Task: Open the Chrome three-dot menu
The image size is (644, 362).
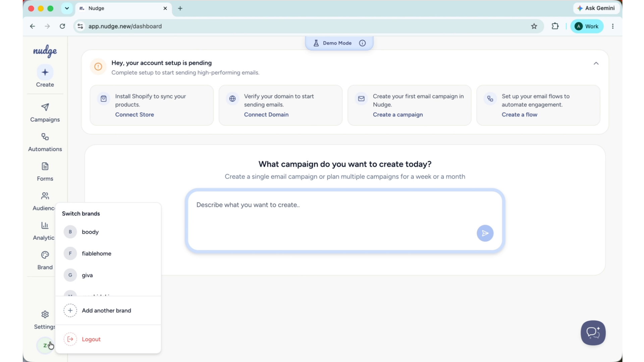Action: pyautogui.click(x=613, y=26)
